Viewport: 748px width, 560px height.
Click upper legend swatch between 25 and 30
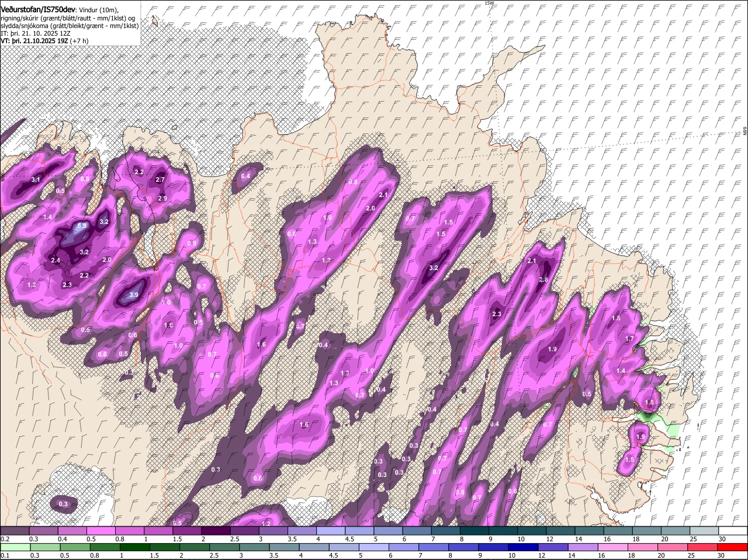coord(705,530)
